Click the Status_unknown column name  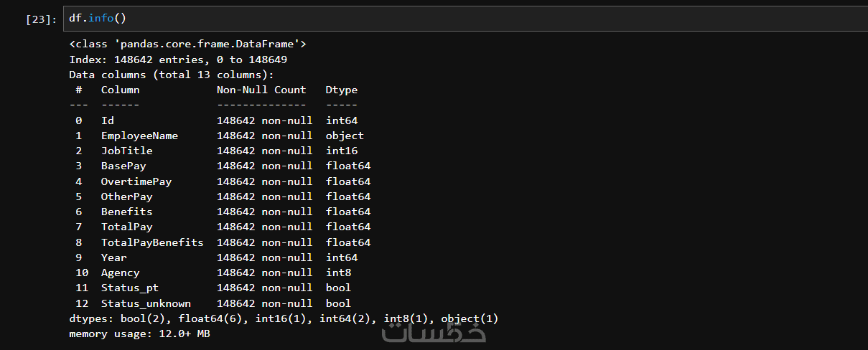coord(146,303)
